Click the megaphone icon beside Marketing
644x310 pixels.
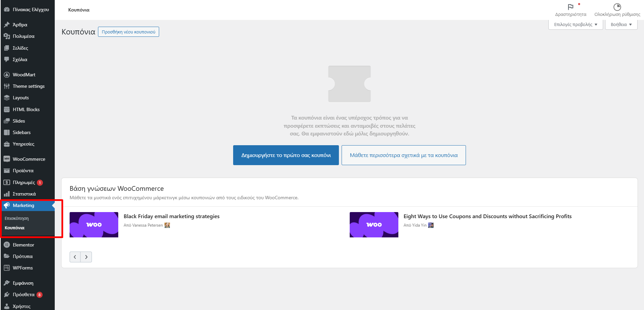click(x=7, y=205)
